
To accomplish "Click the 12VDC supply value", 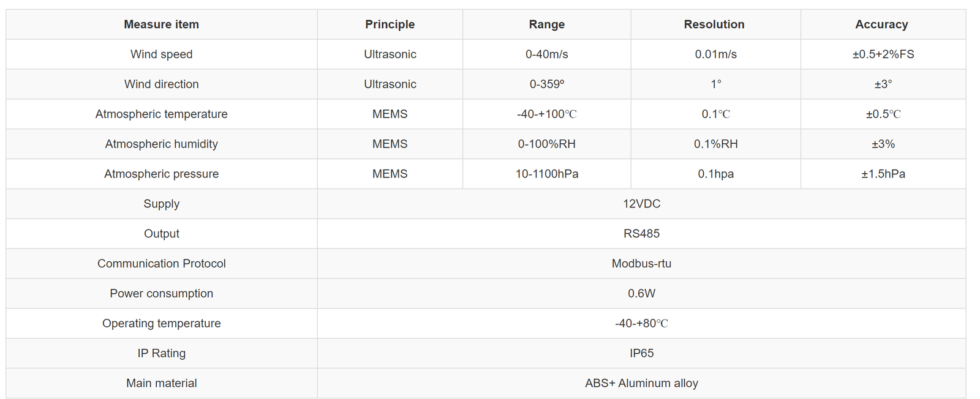I will pos(641,204).
